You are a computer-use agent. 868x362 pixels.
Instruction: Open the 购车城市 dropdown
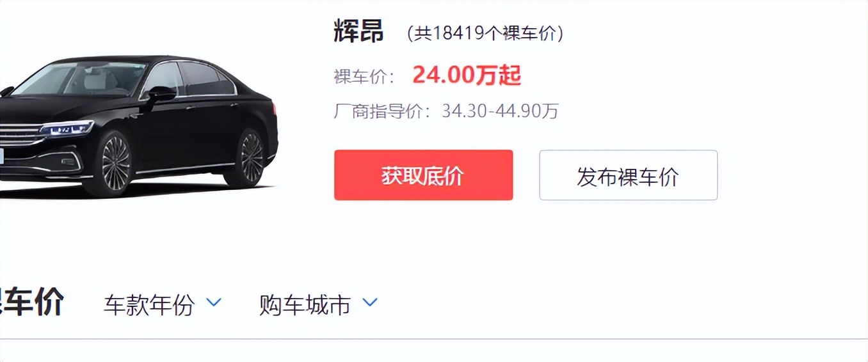[x=318, y=304]
